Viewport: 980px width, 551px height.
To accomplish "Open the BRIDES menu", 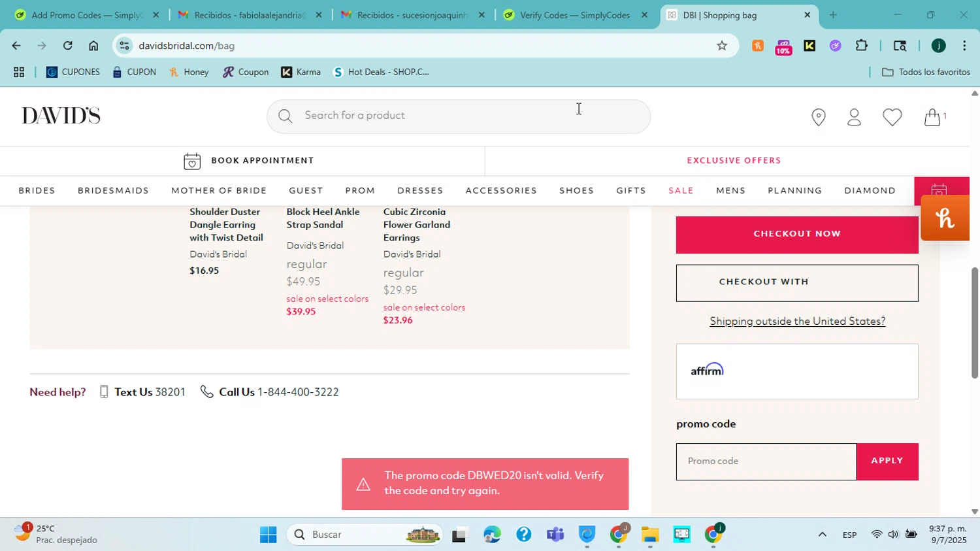I will [37, 191].
